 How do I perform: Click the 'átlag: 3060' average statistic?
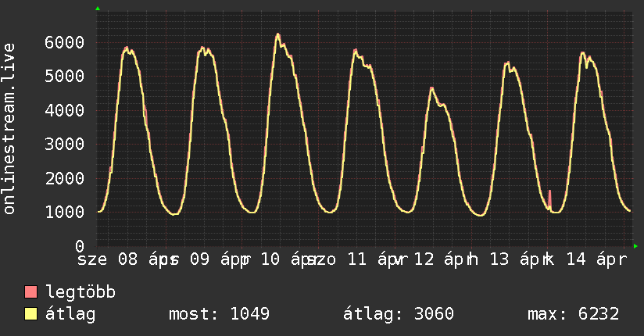[x=399, y=314]
